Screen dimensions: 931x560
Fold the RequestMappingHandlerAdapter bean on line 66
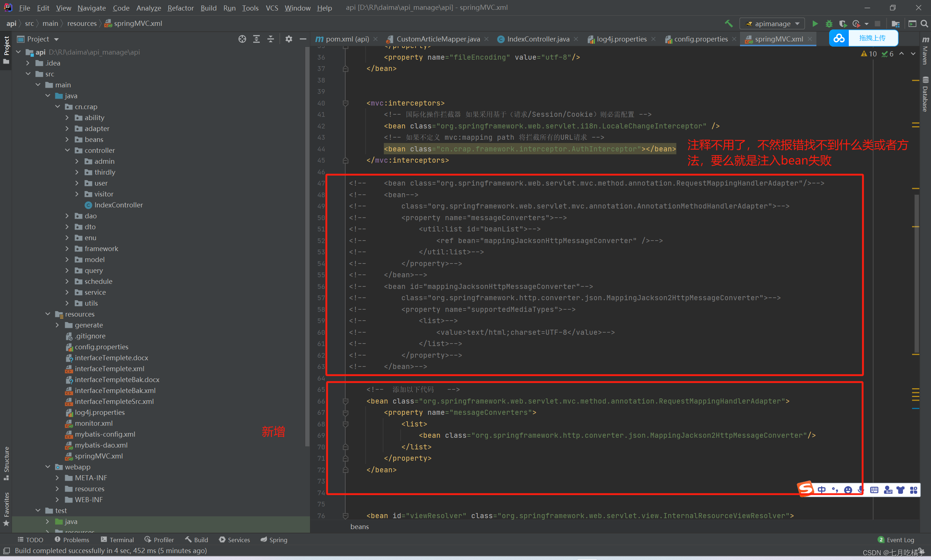pyautogui.click(x=346, y=401)
